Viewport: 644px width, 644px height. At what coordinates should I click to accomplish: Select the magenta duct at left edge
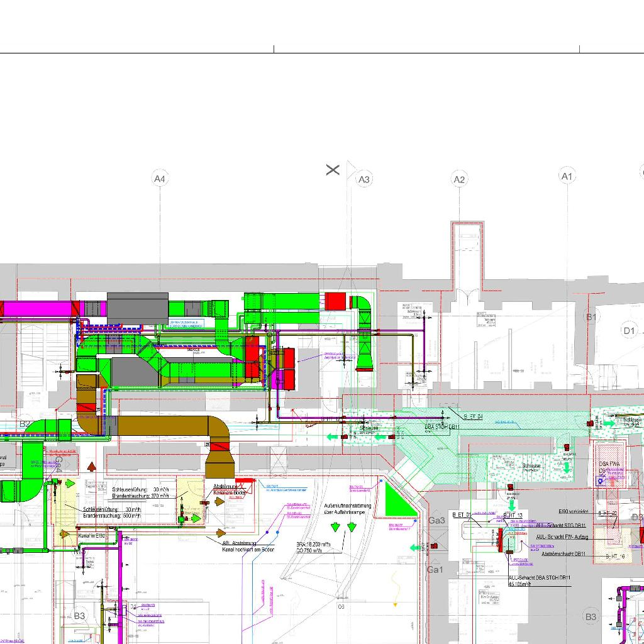pyautogui.click(x=38, y=309)
